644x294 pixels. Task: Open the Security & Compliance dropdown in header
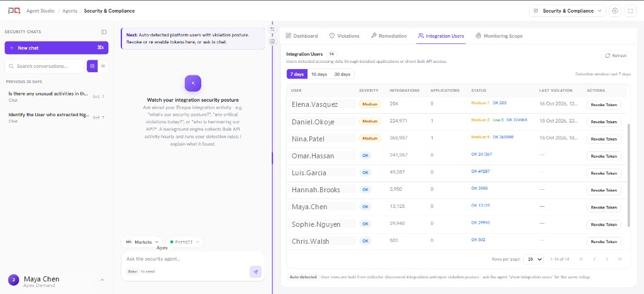568,11
